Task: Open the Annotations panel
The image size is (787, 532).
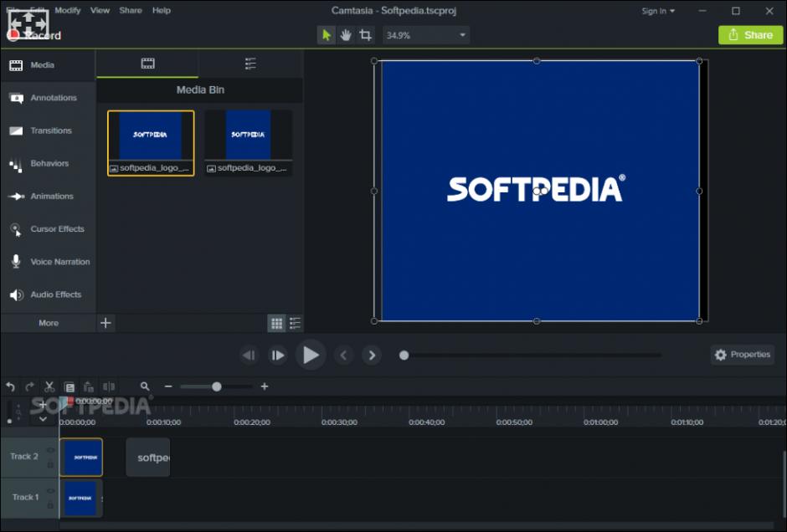Action: 48,98
